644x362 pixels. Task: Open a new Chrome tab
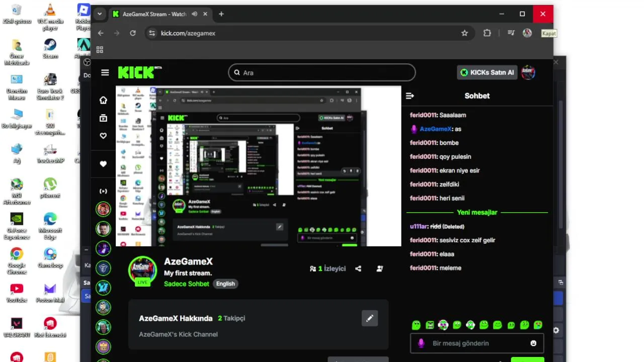(x=221, y=14)
